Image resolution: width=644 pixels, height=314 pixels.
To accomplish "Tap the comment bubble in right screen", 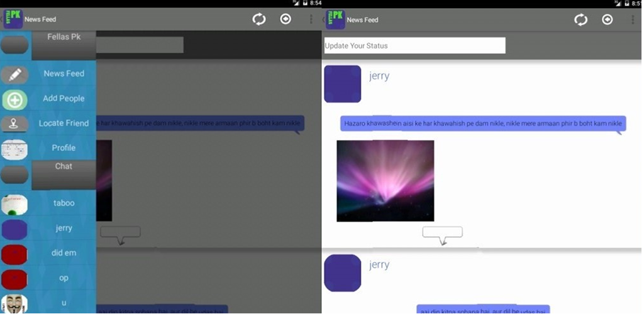I will point(442,235).
